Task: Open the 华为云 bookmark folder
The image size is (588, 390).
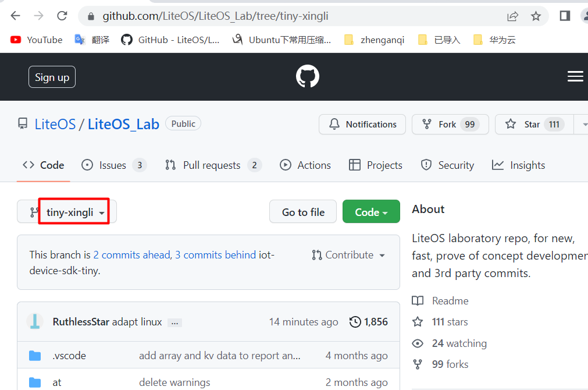Action: (494, 40)
